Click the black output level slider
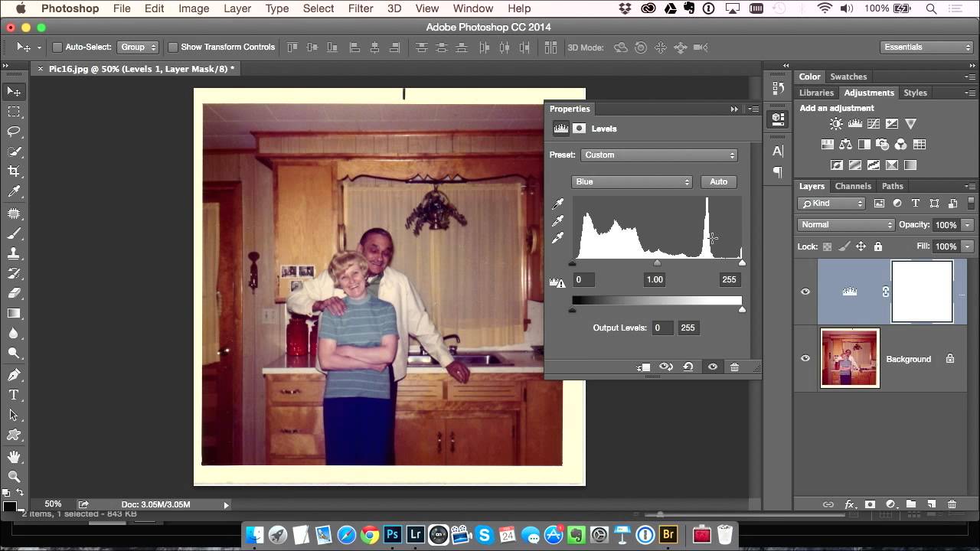Image resolution: width=980 pixels, height=551 pixels. (x=573, y=310)
